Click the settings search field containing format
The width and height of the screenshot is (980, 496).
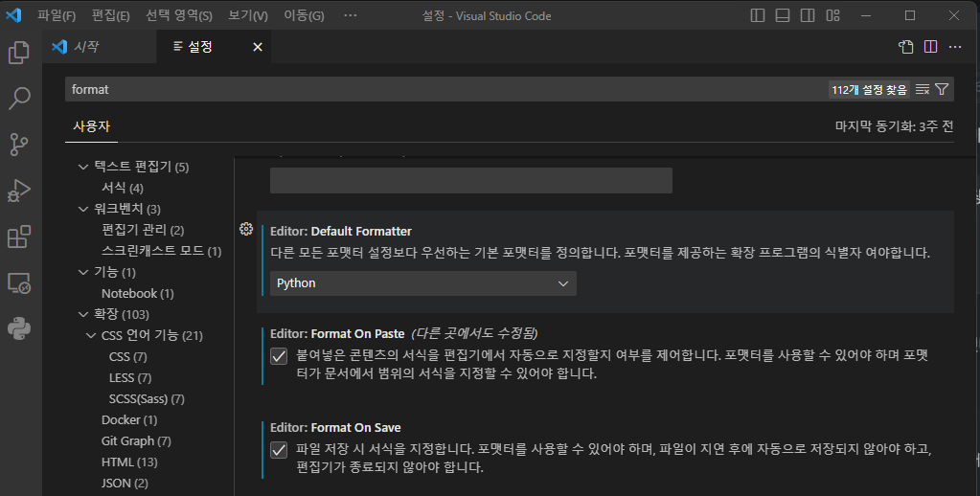446,89
